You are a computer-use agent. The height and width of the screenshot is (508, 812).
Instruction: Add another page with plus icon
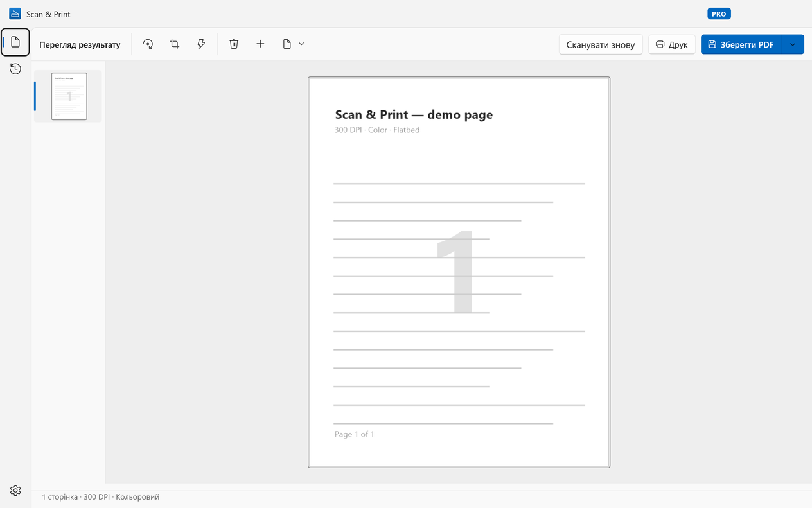pos(260,44)
